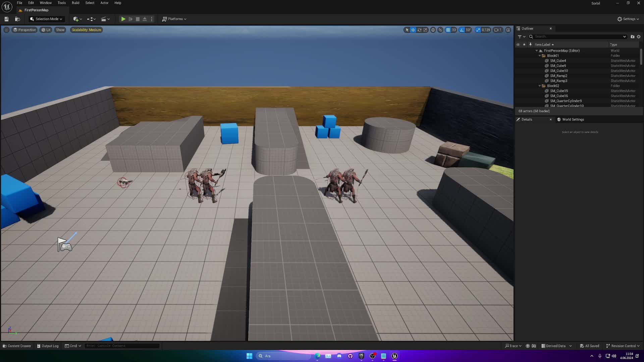
Task: Open the Tools menu
Action: point(62,3)
